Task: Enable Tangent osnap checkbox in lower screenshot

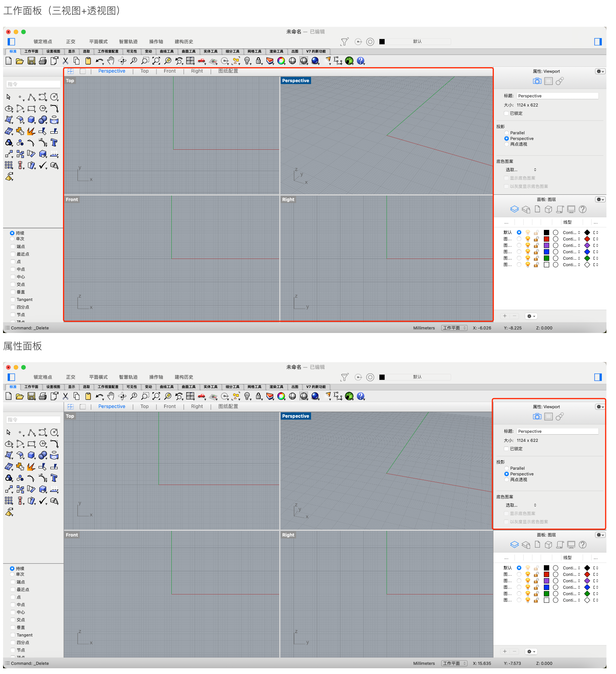Action: click(x=13, y=635)
